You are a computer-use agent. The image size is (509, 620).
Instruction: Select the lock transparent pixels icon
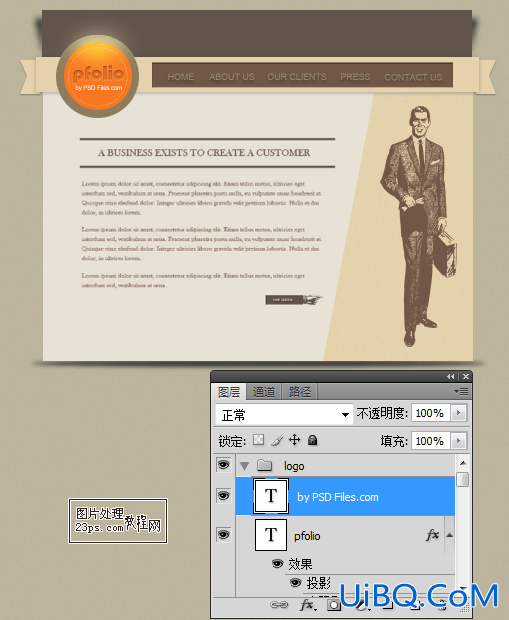coord(259,440)
